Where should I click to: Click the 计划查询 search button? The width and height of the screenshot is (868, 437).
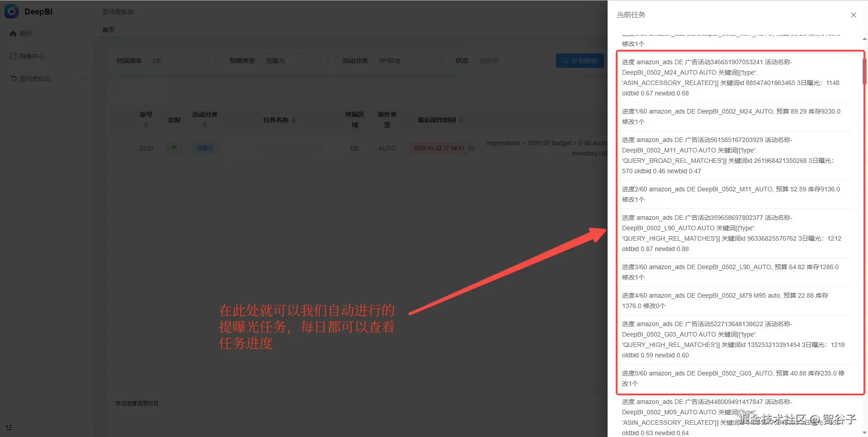(x=580, y=61)
